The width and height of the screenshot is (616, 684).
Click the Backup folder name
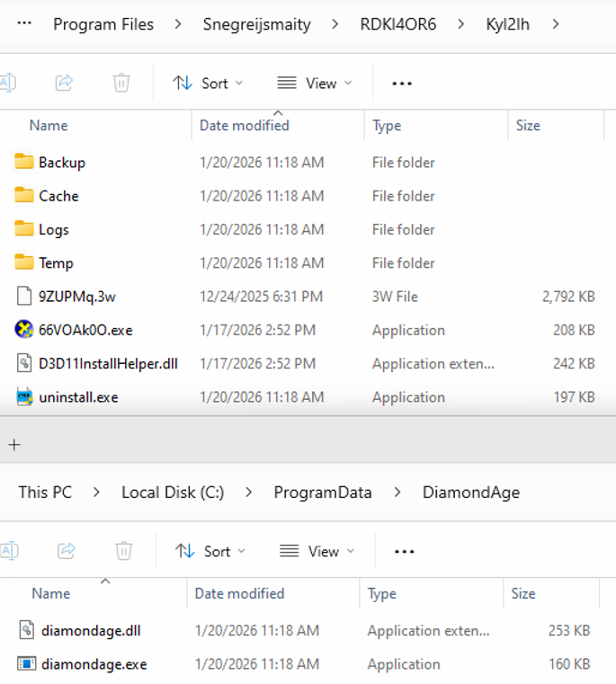[62, 163]
